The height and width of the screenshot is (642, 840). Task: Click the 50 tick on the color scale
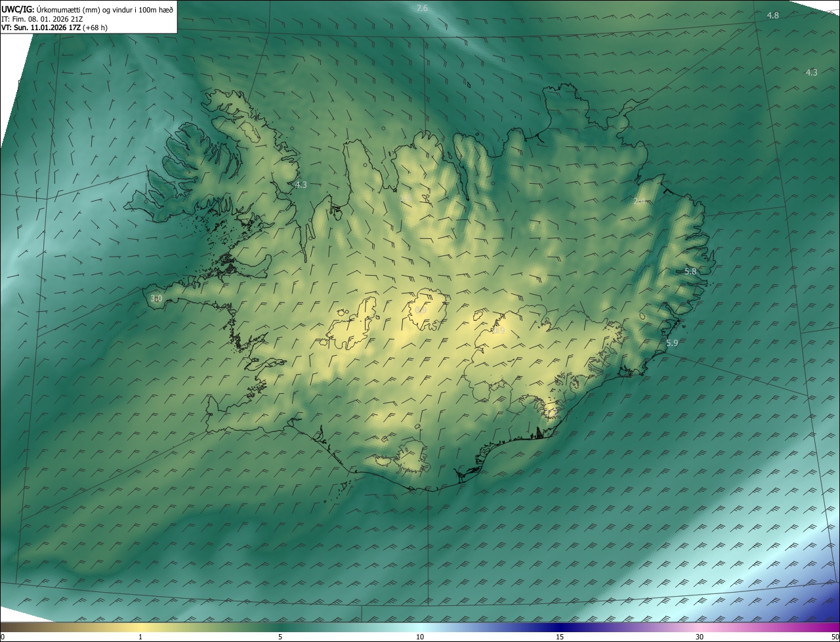[835, 637]
